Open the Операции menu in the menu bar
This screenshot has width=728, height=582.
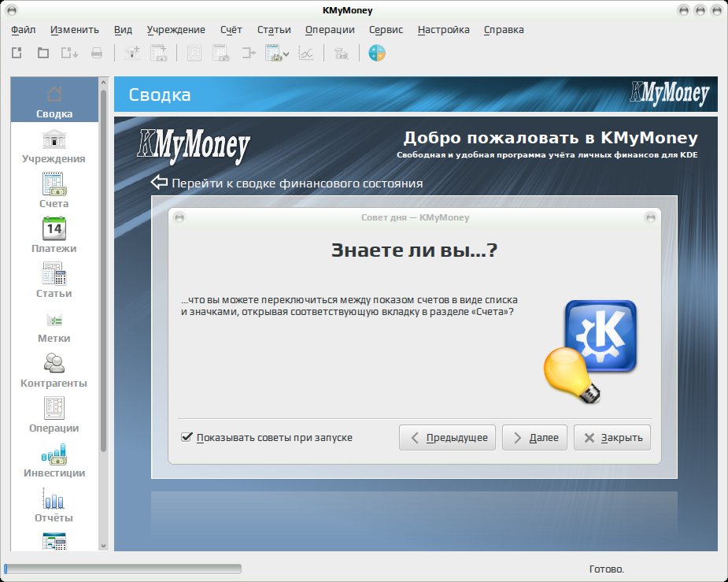coord(330,30)
